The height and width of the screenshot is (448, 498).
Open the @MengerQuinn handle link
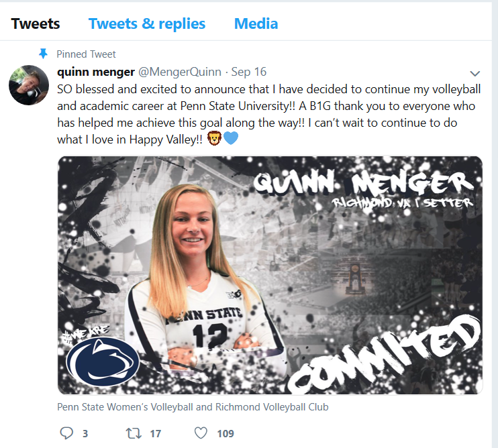click(180, 71)
